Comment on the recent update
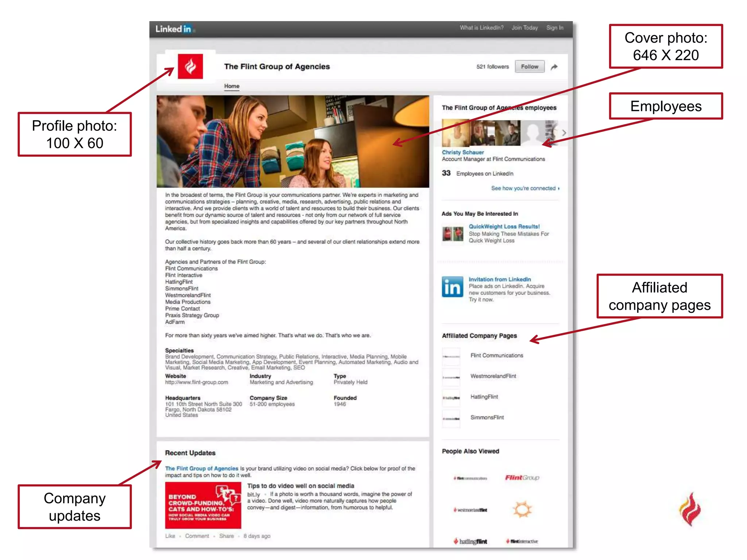Screen dimensions: 747x560 pos(197,536)
